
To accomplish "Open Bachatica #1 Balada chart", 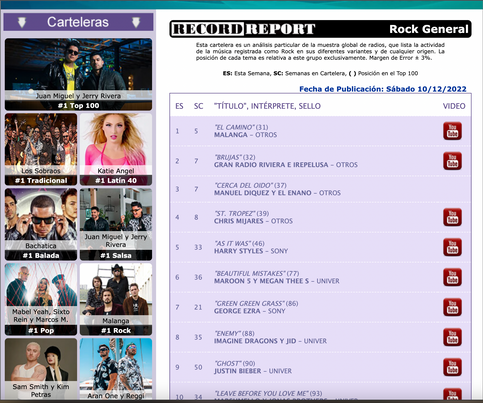I will (41, 224).
